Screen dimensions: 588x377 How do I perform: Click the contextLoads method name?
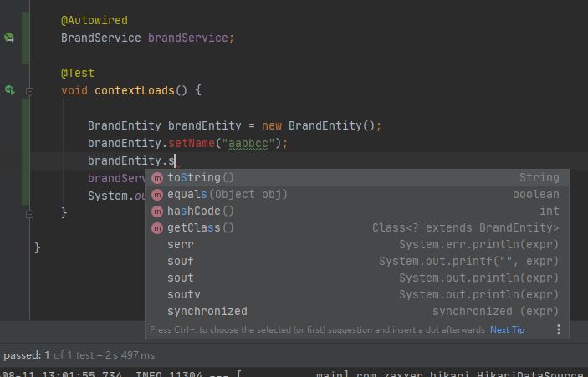tap(135, 90)
